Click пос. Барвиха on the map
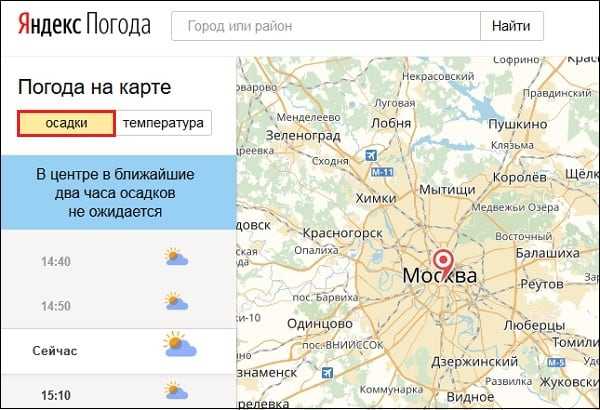Viewport: 600px width, 410px height. click(325, 297)
